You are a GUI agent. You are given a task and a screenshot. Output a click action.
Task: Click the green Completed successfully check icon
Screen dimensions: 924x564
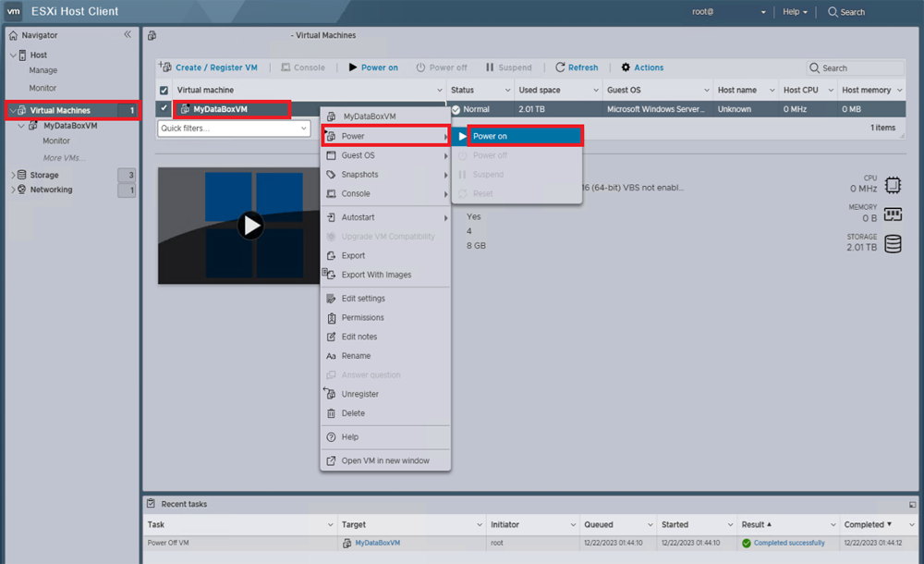[747, 543]
